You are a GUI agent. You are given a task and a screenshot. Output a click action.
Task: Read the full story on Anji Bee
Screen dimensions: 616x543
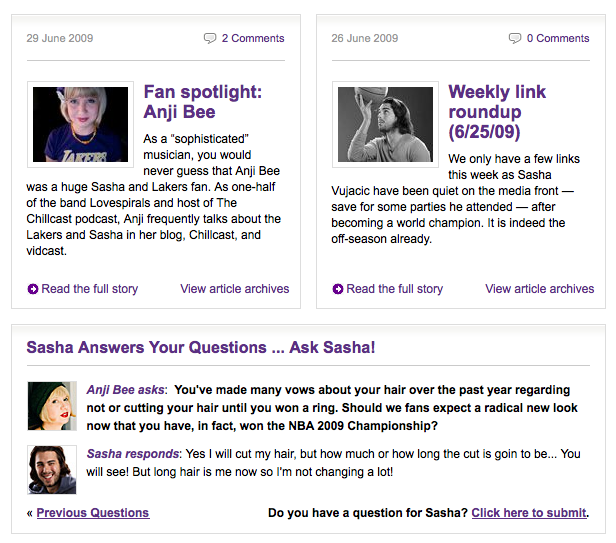[89, 289]
